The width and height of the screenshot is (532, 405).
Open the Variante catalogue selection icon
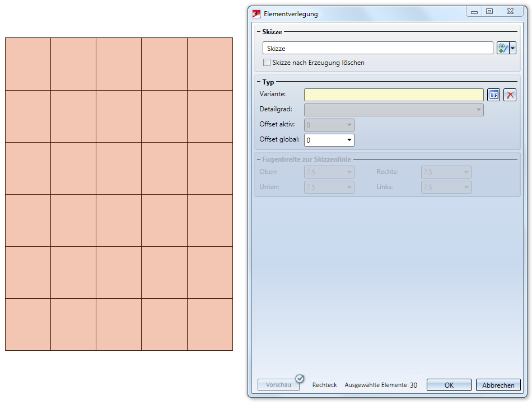(x=494, y=95)
